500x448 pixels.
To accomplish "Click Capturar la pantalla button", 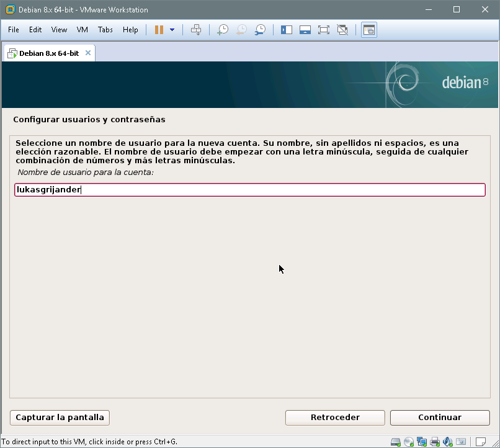I will (x=60, y=418).
